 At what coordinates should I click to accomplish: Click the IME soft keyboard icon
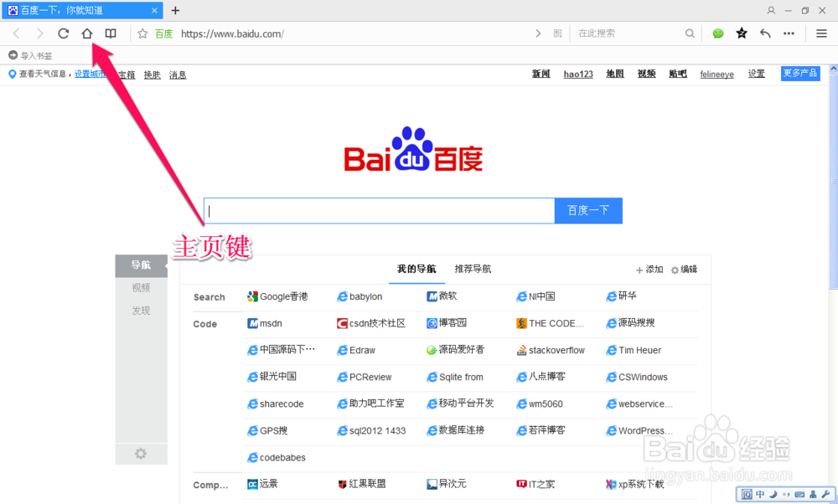pyautogui.click(x=799, y=495)
